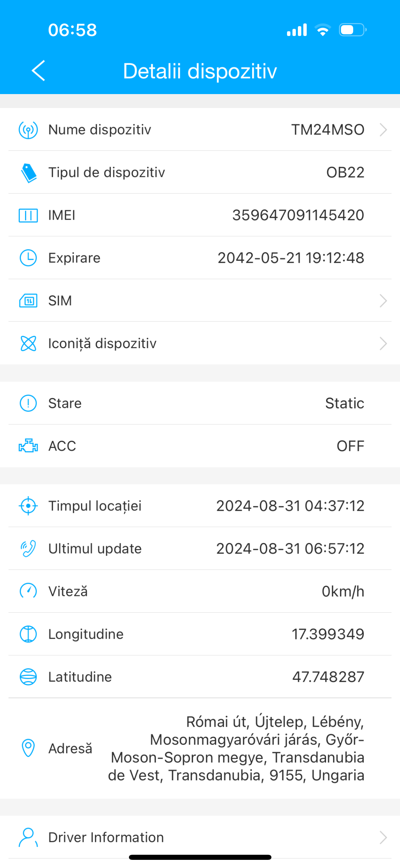The image size is (400, 868).
Task: Tap the expiry clock icon
Action: 28,258
